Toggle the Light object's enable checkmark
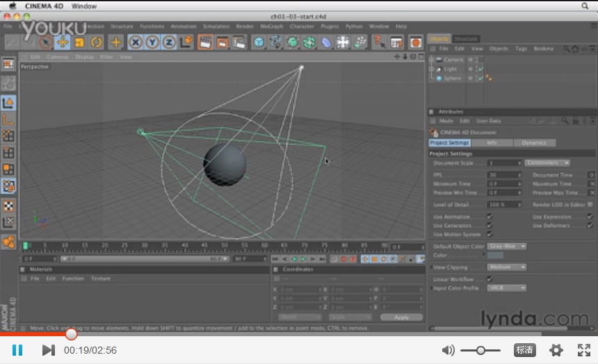Screen dimensions: 598x364 pos(481,69)
